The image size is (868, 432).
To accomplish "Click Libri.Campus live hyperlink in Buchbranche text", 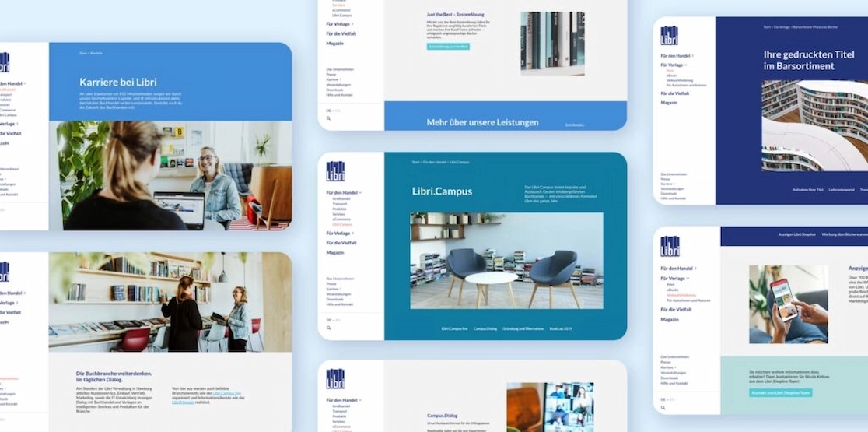I will click(227, 393).
